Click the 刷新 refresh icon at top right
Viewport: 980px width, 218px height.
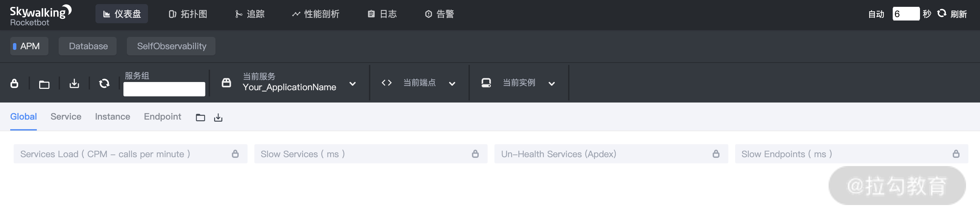point(941,14)
